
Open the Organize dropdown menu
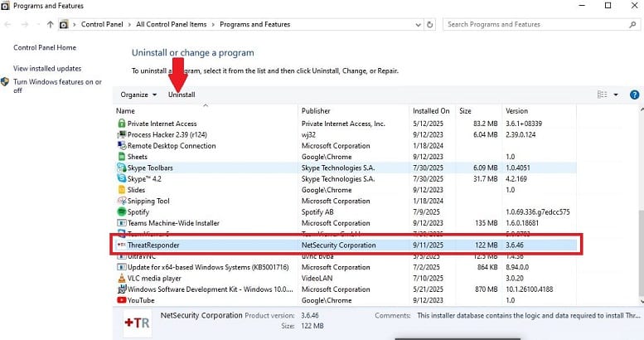coord(138,95)
